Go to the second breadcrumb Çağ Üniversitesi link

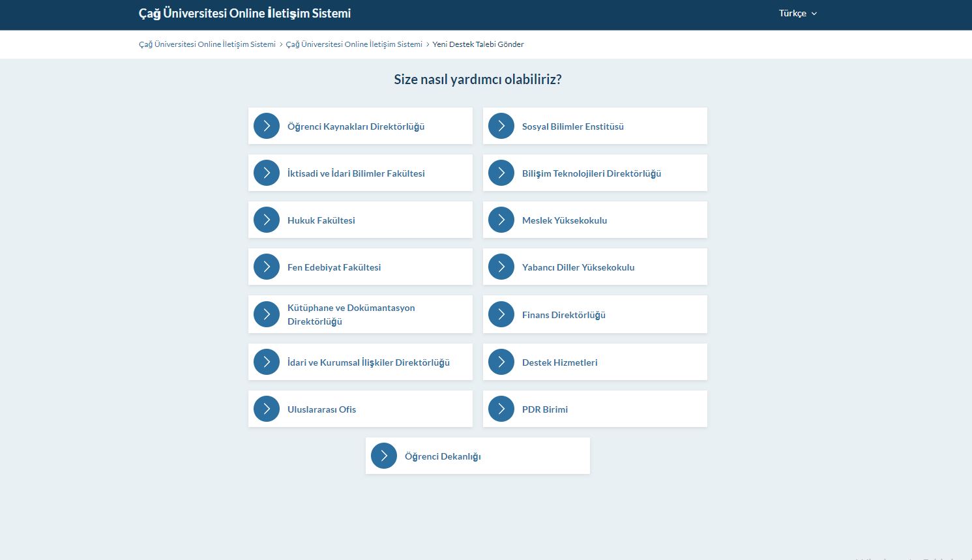coord(354,44)
